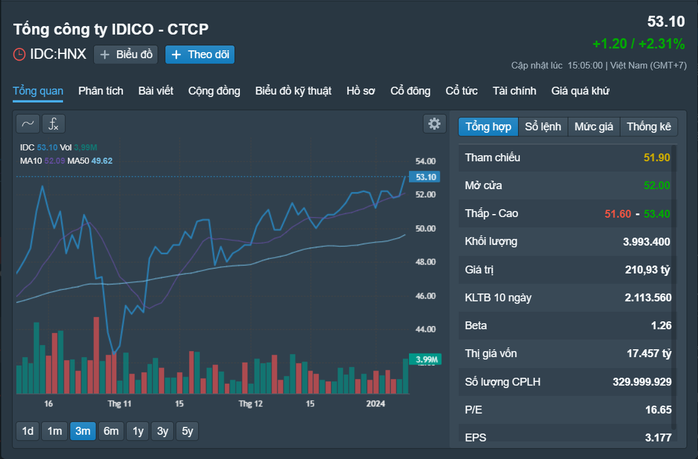
Task: Switch to the Tổng quan tab
Action: 38,91
